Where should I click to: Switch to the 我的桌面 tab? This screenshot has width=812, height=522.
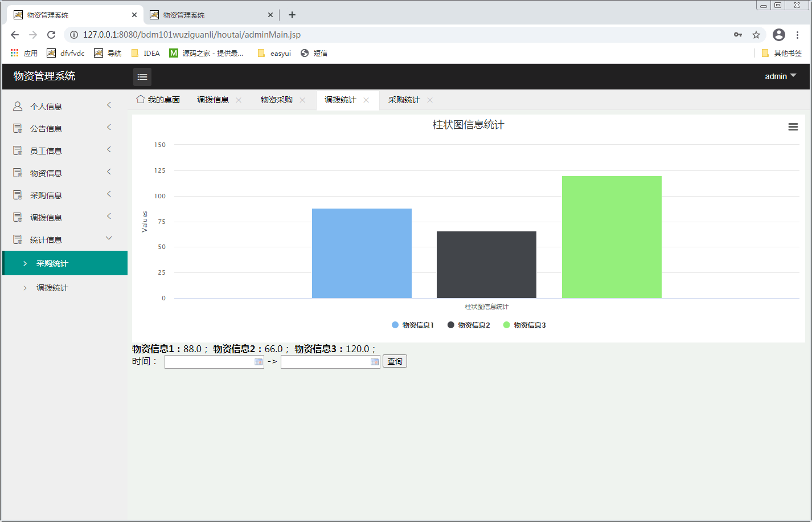coord(158,100)
